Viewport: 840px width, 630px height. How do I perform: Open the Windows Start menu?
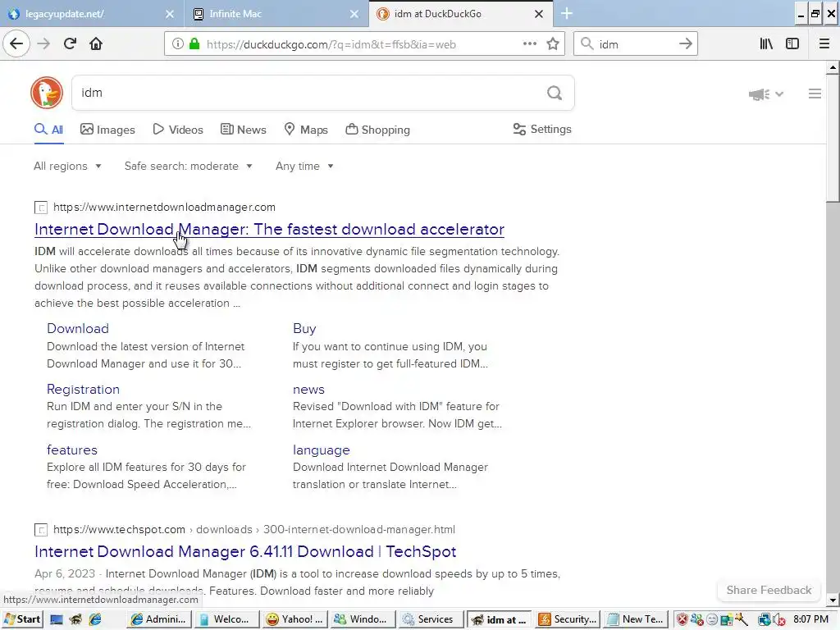(x=22, y=619)
